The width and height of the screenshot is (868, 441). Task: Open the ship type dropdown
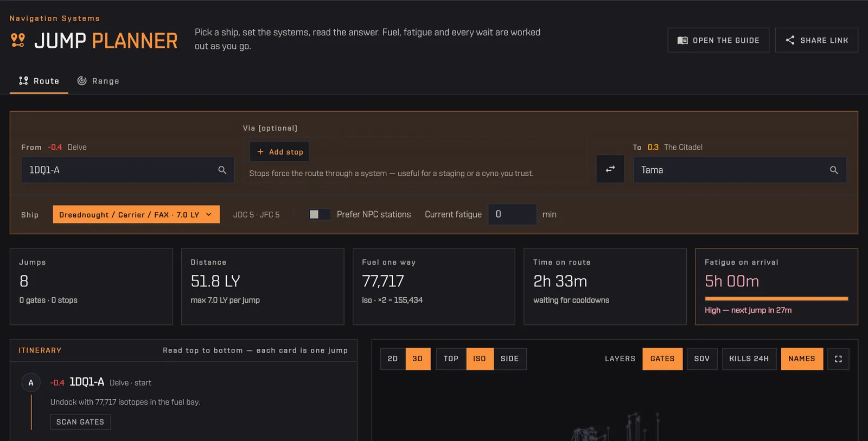pos(136,214)
